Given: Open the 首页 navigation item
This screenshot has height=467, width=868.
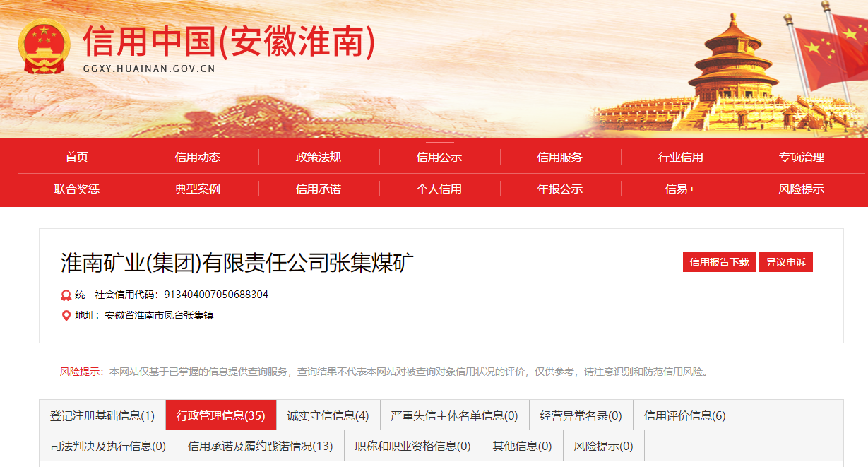Looking at the screenshot, I should click(x=77, y=157).
